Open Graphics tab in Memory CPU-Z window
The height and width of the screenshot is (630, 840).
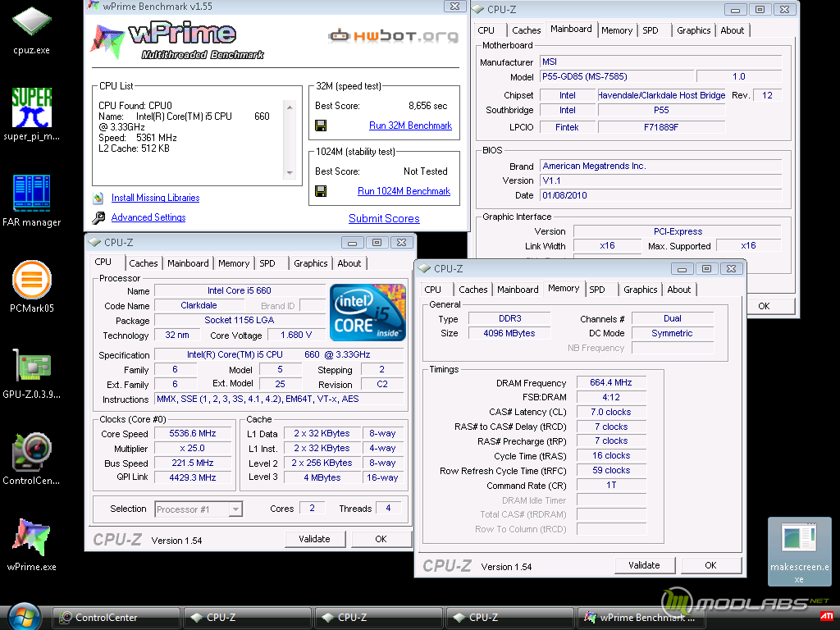[x=640, y=290]
